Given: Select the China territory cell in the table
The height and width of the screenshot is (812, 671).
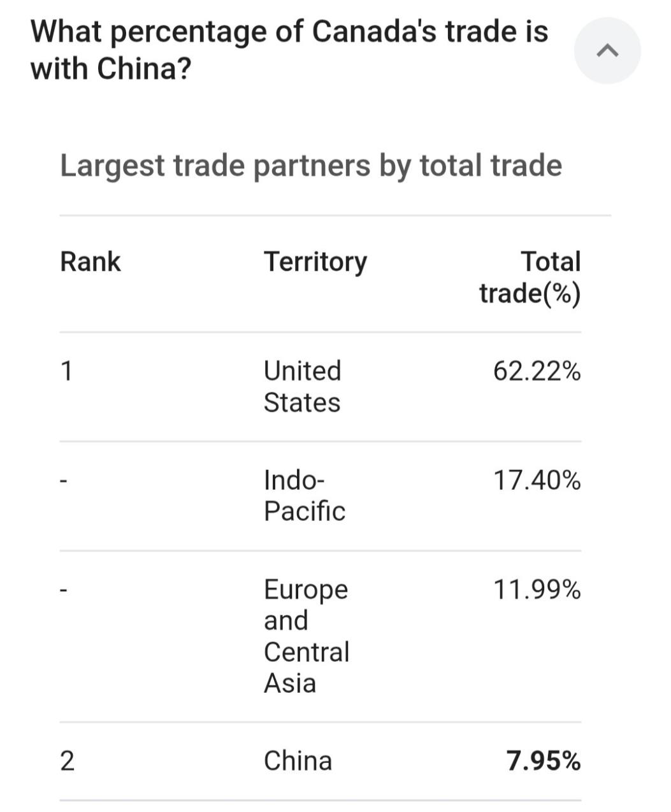Looking at the screenshot, I should [x=298, y=761].
